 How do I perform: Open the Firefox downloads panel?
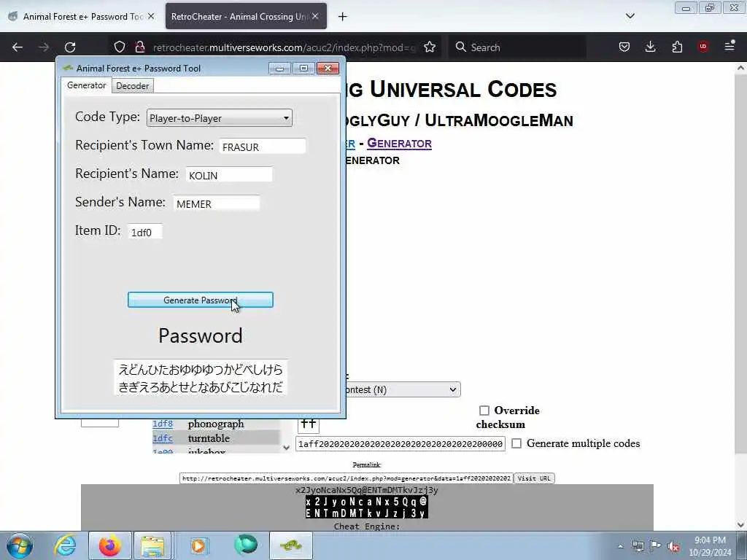[650, 47]
